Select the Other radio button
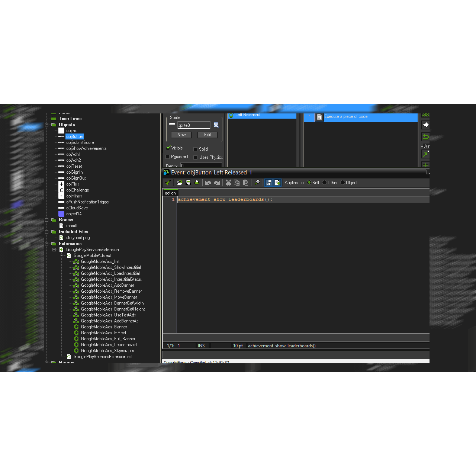The image size is (476, 476). [x=325, y=183]
